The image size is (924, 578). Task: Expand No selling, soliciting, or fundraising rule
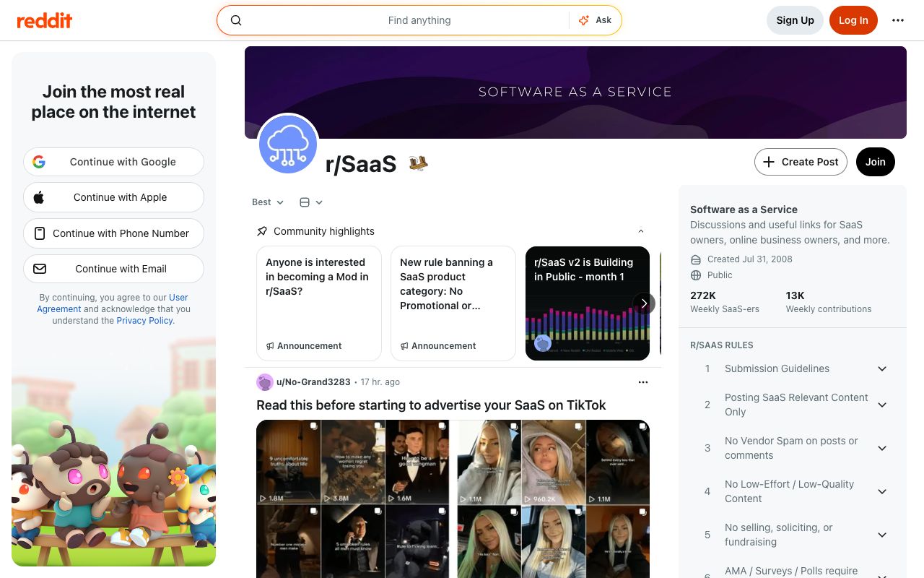tap(882, 535)
